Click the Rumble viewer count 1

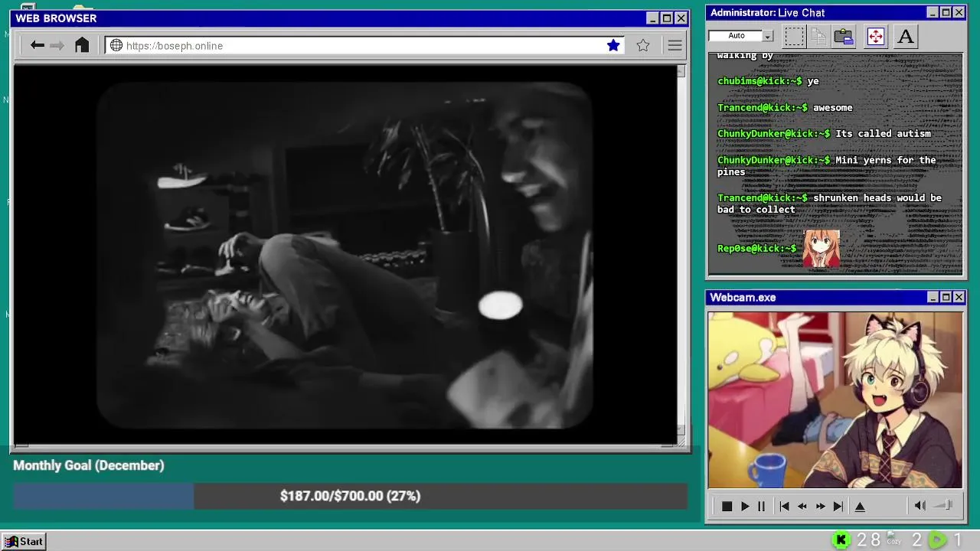pyautogui.click(x=958, y=540)
